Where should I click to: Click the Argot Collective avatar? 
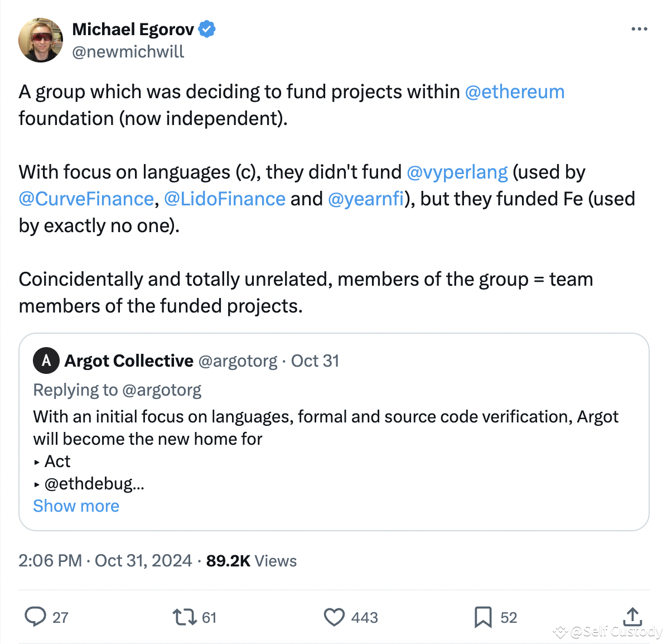46,361
